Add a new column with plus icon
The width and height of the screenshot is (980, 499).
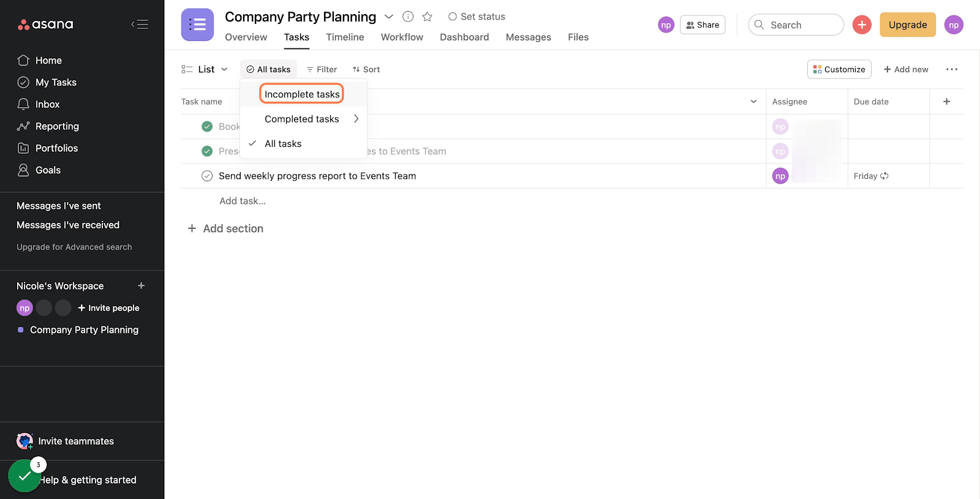(946, 102)
